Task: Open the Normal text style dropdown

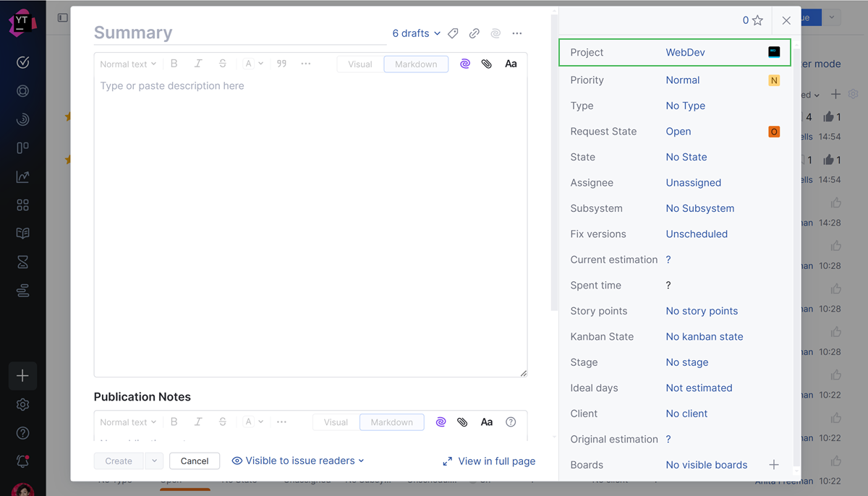Action: coord(128,64)
